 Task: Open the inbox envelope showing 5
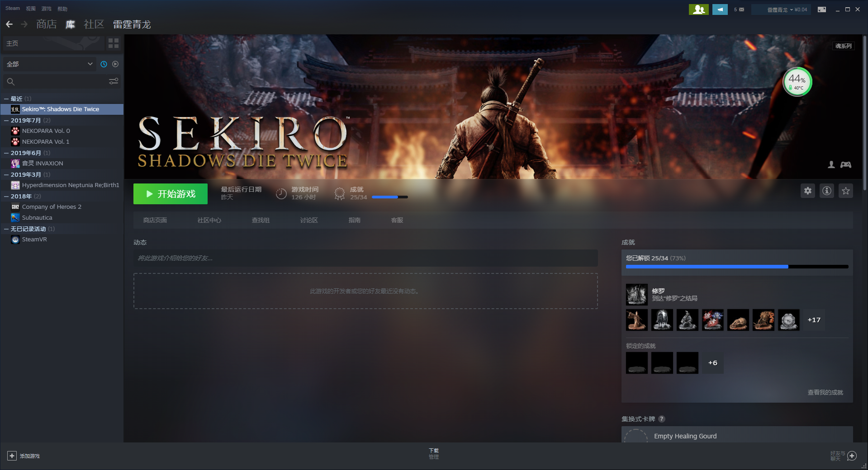point(739,9)
